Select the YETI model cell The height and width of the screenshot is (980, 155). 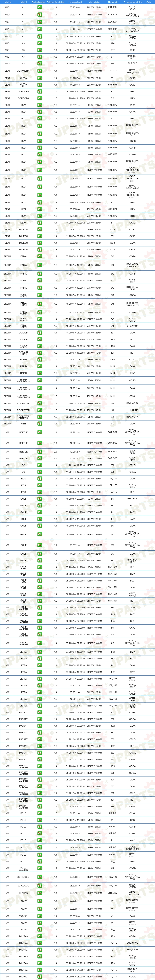(23, 423)
